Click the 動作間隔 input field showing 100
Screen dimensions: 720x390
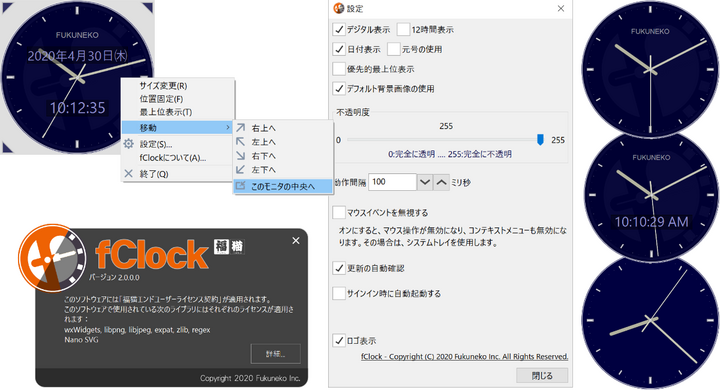[393, 182]
